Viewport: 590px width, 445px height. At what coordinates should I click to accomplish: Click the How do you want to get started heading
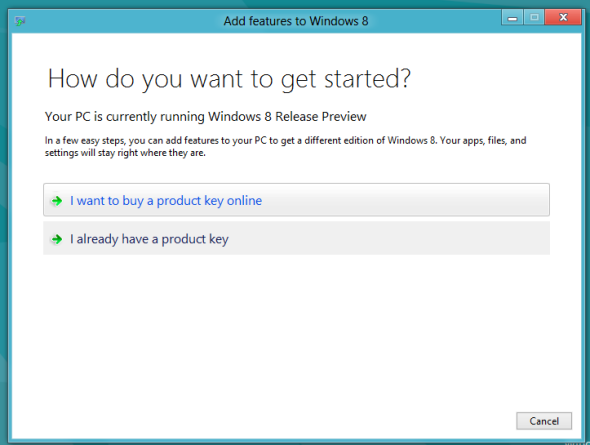coord(229,79)
